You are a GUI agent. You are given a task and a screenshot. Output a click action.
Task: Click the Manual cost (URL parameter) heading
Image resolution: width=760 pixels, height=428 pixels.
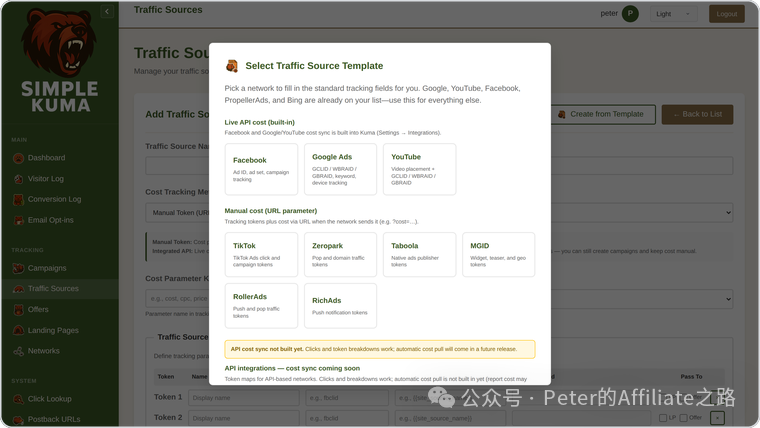270,211
